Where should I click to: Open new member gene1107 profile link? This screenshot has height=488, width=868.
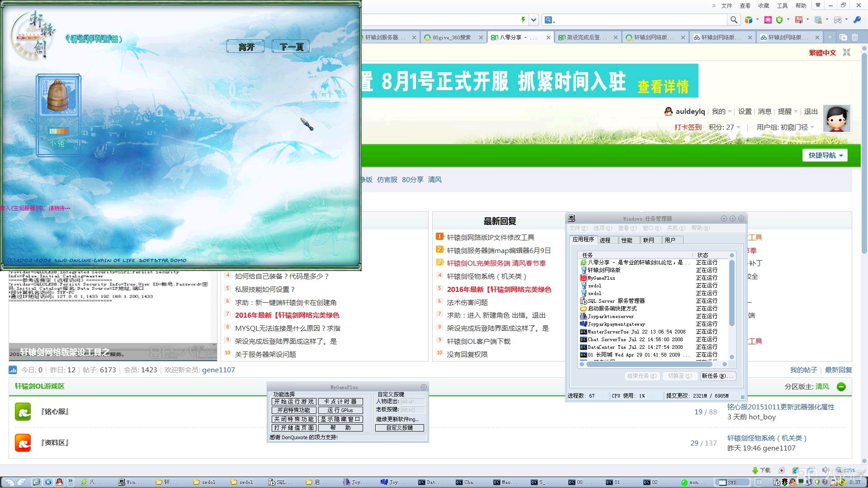(218, 370)
